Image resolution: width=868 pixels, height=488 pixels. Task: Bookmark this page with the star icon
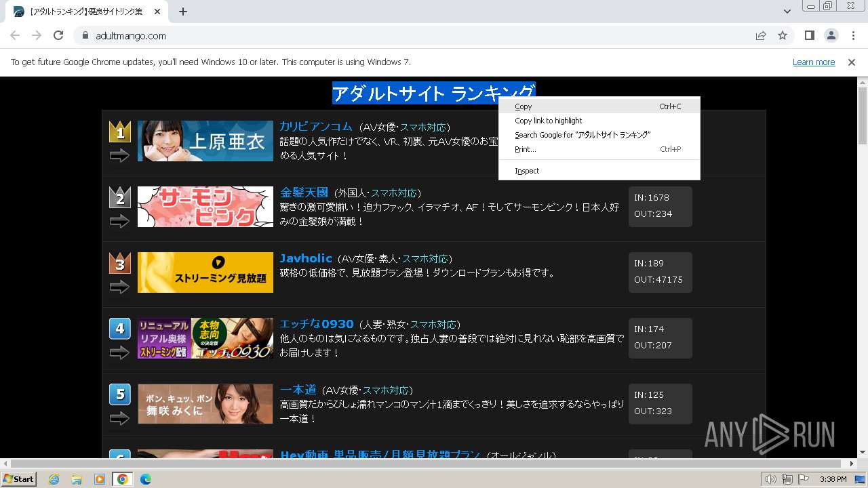(x=783, y=35)
